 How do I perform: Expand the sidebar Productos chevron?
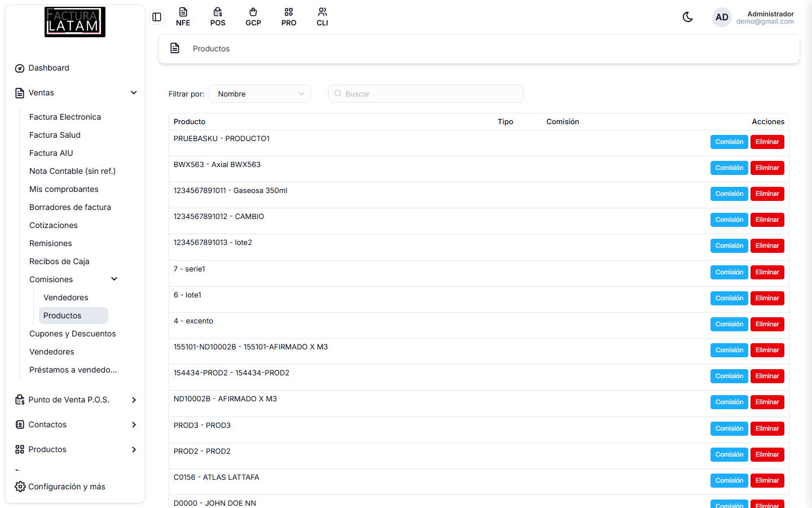(x=134, y=449)
